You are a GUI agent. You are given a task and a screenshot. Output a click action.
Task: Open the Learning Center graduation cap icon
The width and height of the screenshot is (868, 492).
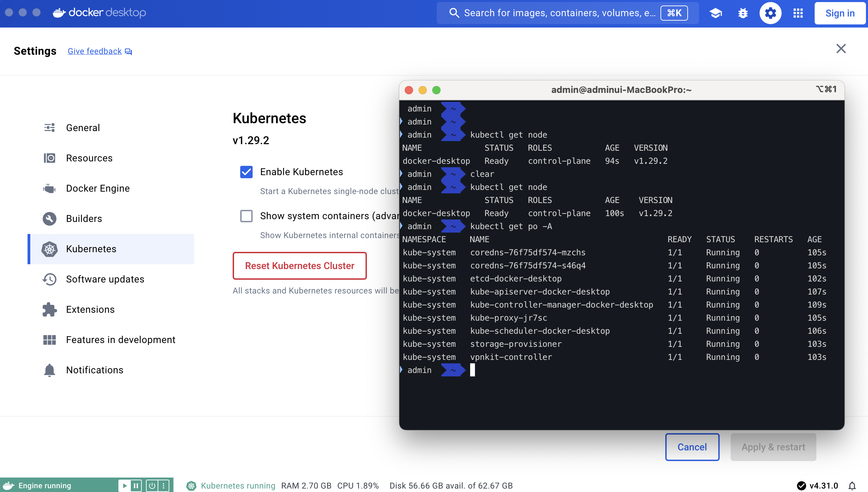[716, 13]
